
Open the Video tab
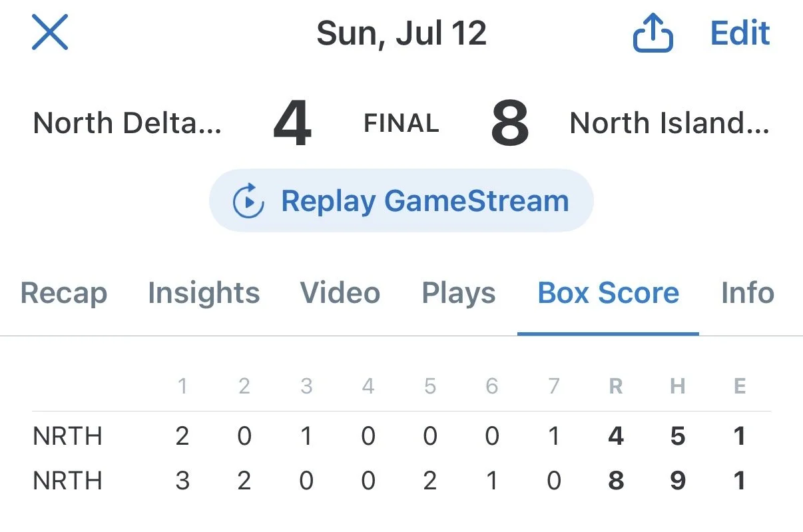[x=340, y=293]
